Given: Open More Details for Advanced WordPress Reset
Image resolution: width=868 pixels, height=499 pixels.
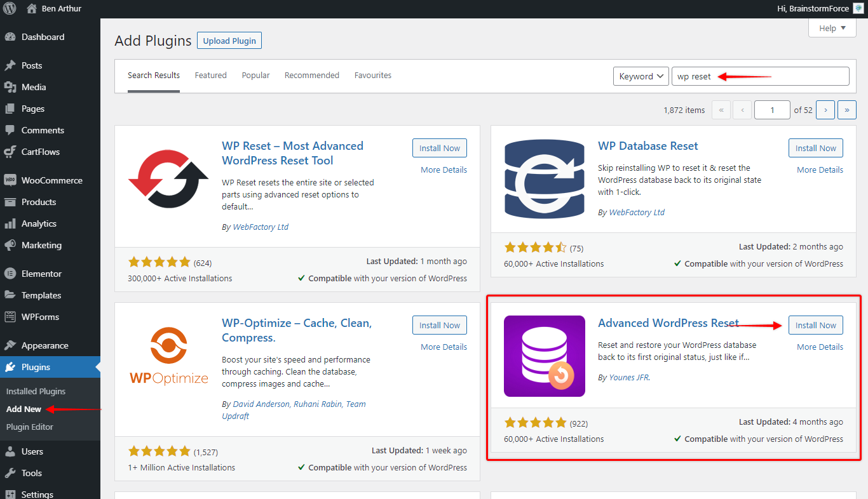Looking at the screenshot, I should 820,347.
